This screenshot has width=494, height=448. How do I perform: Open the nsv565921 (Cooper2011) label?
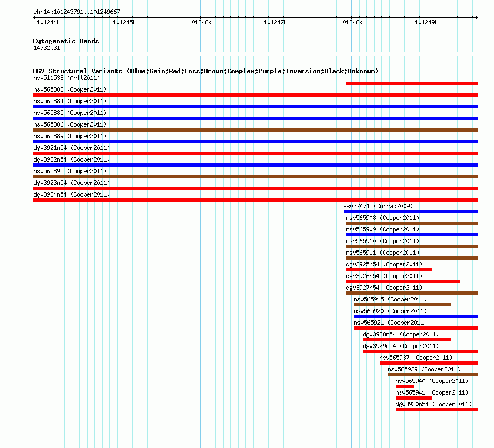pos(390,323)
